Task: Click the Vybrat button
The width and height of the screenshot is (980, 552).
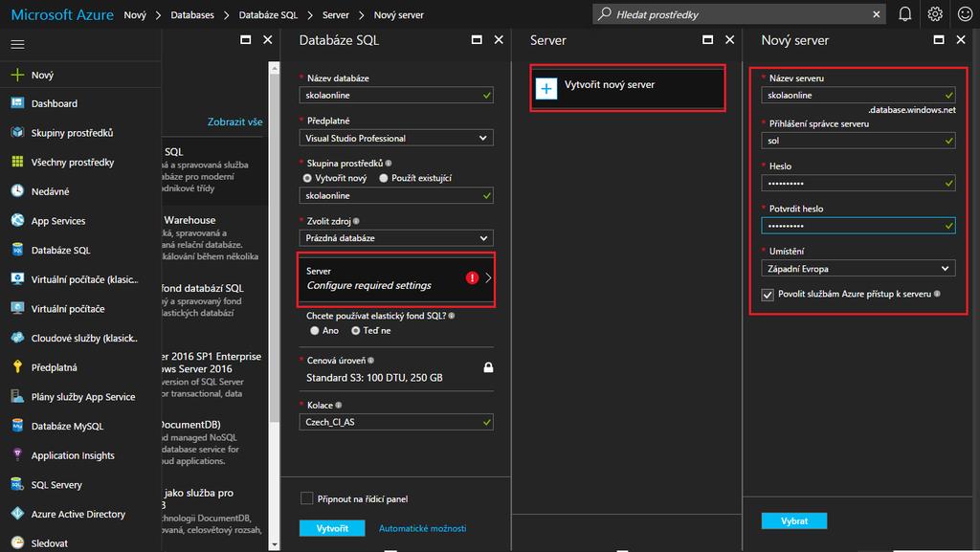Action: tap(794, 520)
